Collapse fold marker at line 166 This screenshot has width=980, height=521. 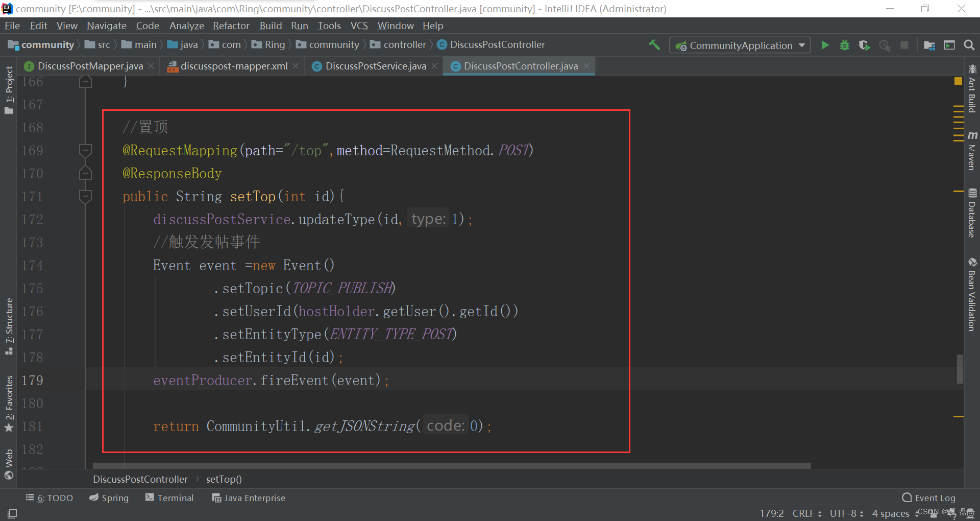(x=85, y=82)
